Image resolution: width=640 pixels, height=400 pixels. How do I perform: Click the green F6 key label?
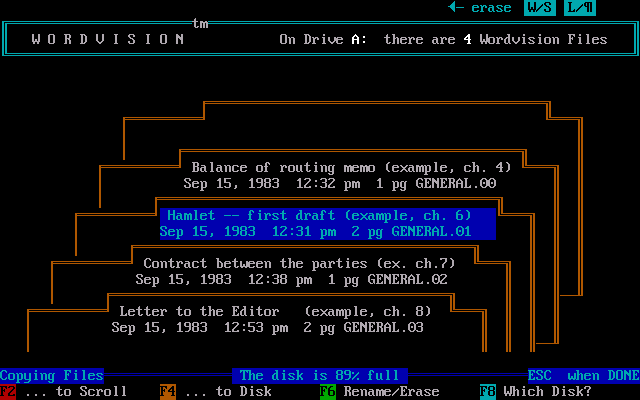(x=328, y=391)
